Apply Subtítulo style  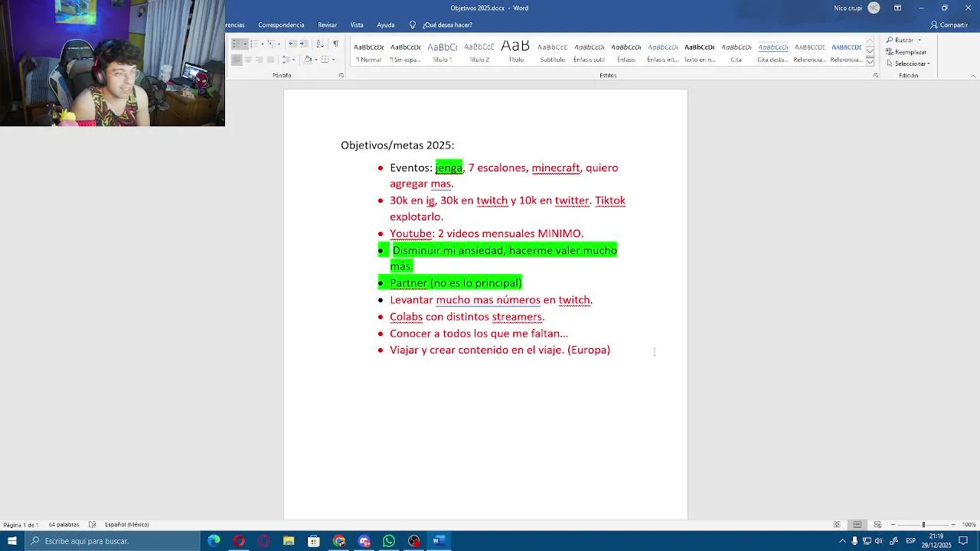552,52
